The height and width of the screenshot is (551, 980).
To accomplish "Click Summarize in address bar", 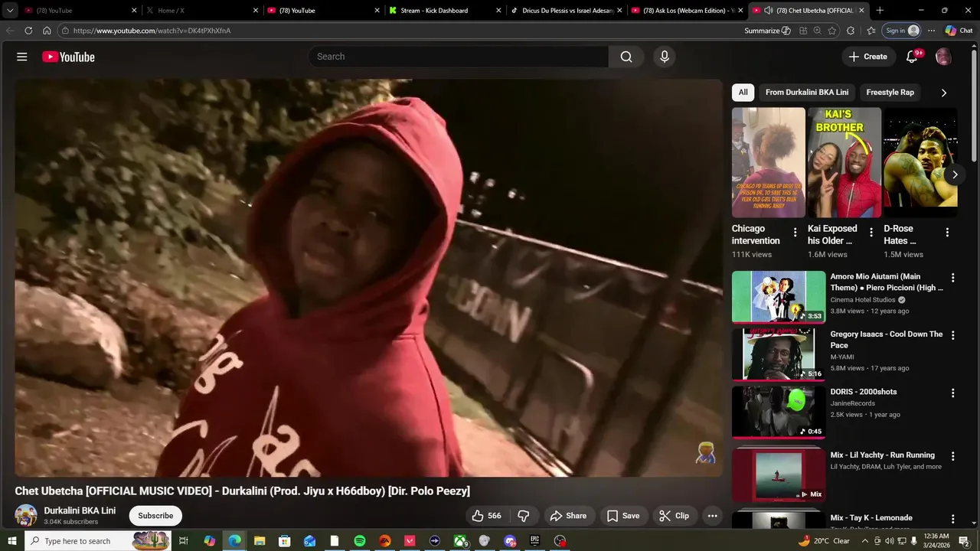I will (x=767, y=31).
